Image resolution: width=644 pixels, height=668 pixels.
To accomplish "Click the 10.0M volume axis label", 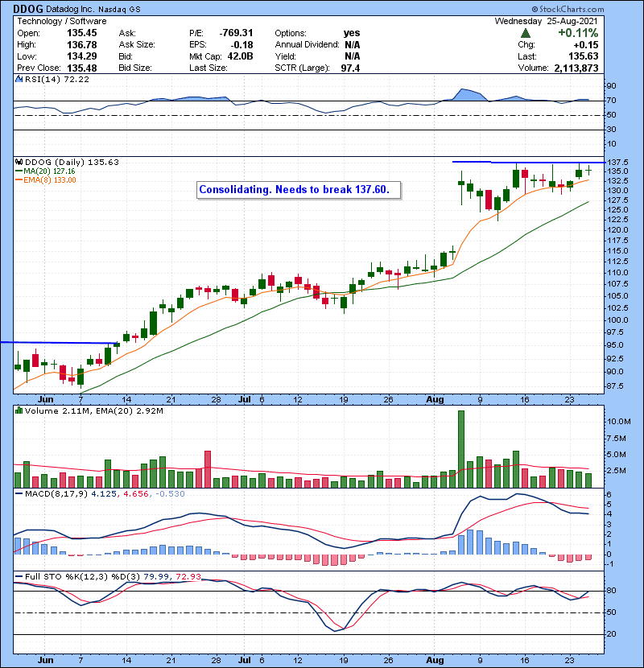I will 619,422.
